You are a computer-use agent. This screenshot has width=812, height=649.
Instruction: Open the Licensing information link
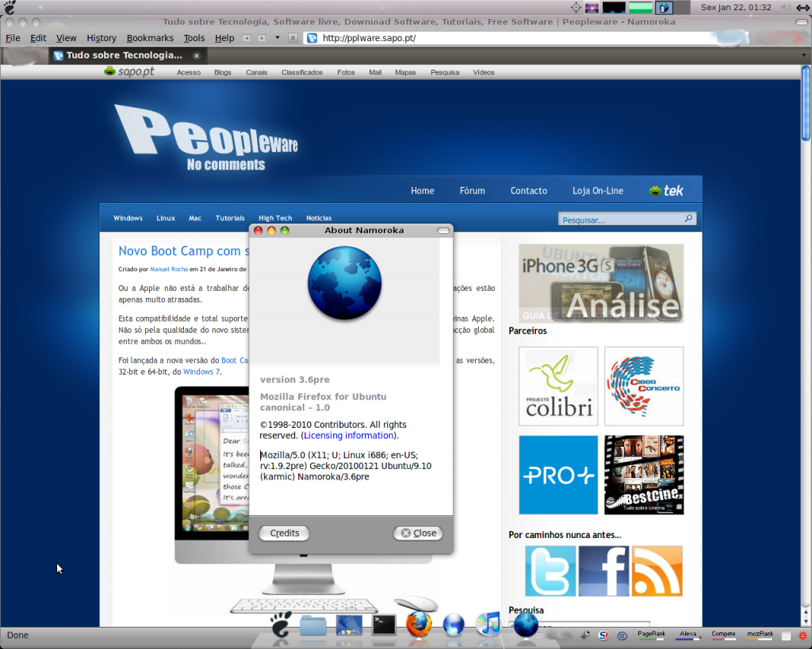[349, 435]
